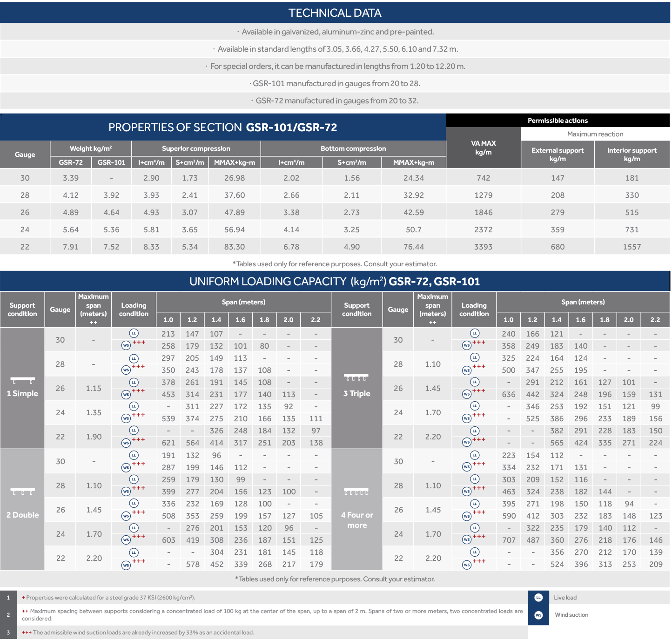Click the External support kg/m header
The image size is (672, 640).
557,154
